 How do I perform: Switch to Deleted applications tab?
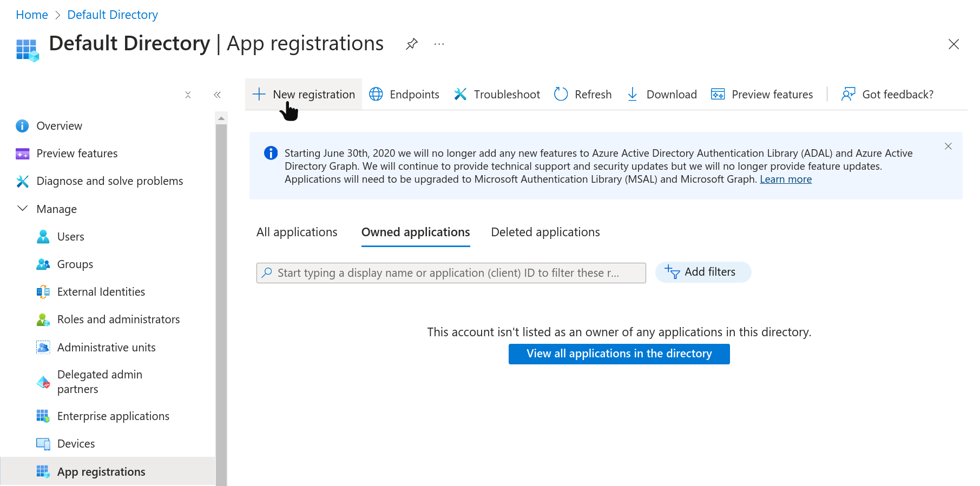(545, 232)
